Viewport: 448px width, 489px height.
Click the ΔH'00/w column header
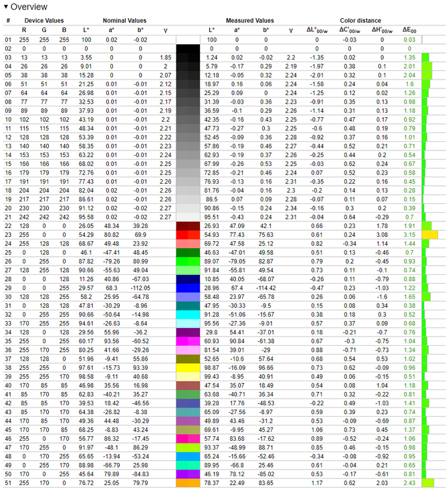tap(382, 30)
